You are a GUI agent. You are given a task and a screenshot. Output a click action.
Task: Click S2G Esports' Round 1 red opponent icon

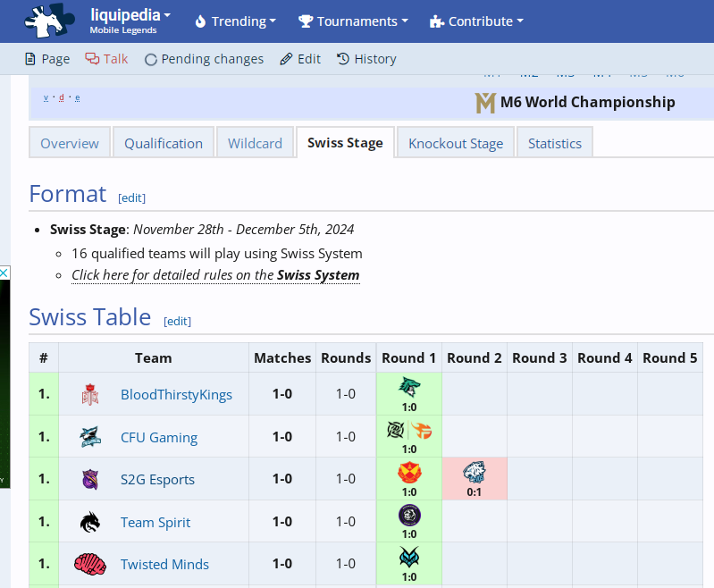tap(409, 473)
